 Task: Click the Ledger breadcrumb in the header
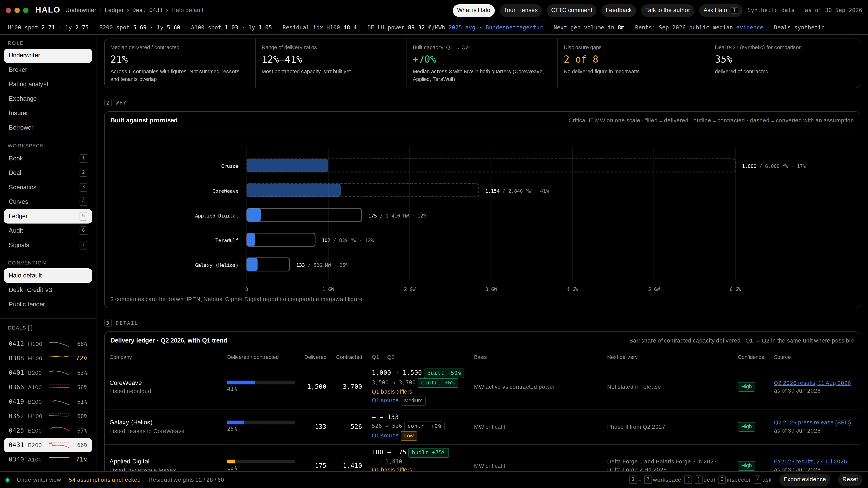pyautogui.click(x=114, y=10)
